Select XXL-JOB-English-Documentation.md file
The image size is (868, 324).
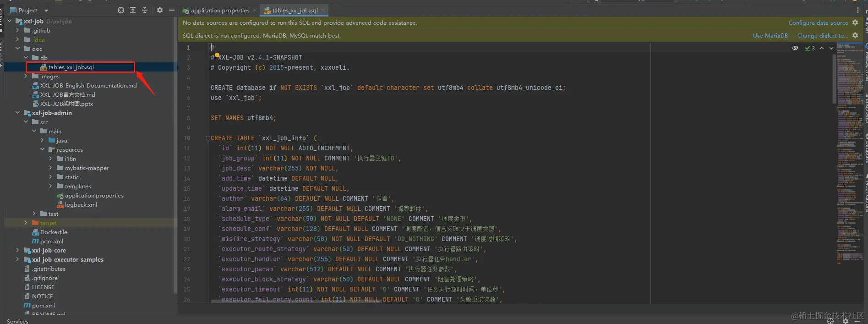click(88, 85)
